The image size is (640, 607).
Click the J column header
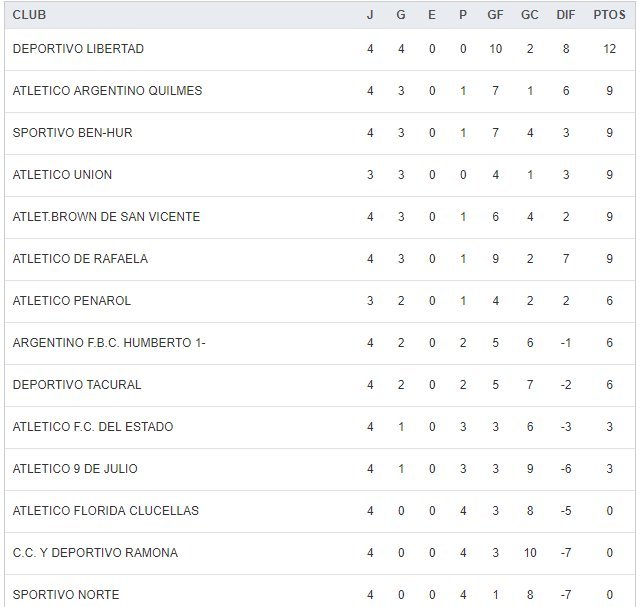click(x=370, y=15)
